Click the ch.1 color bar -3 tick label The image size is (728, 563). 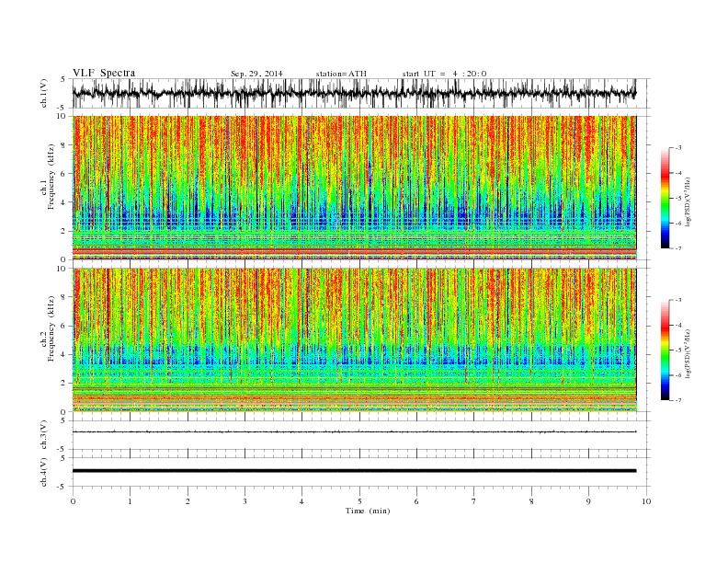coord(678,148)
